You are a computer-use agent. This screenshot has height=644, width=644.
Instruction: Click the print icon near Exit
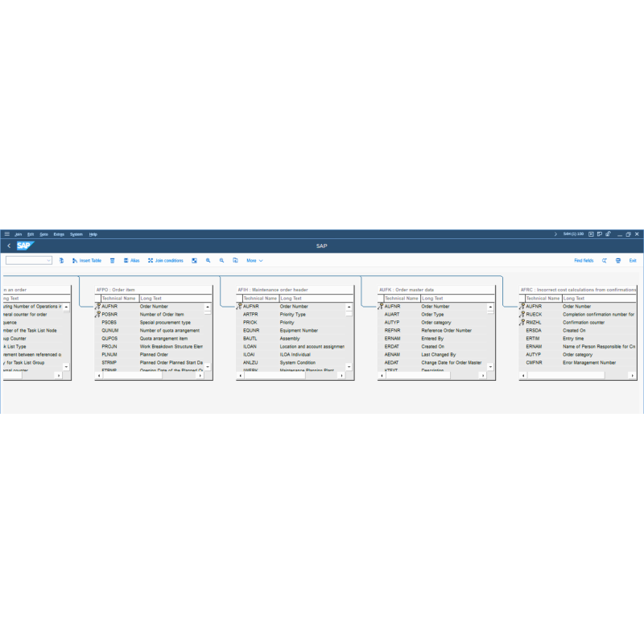click(x=618, y=260)
